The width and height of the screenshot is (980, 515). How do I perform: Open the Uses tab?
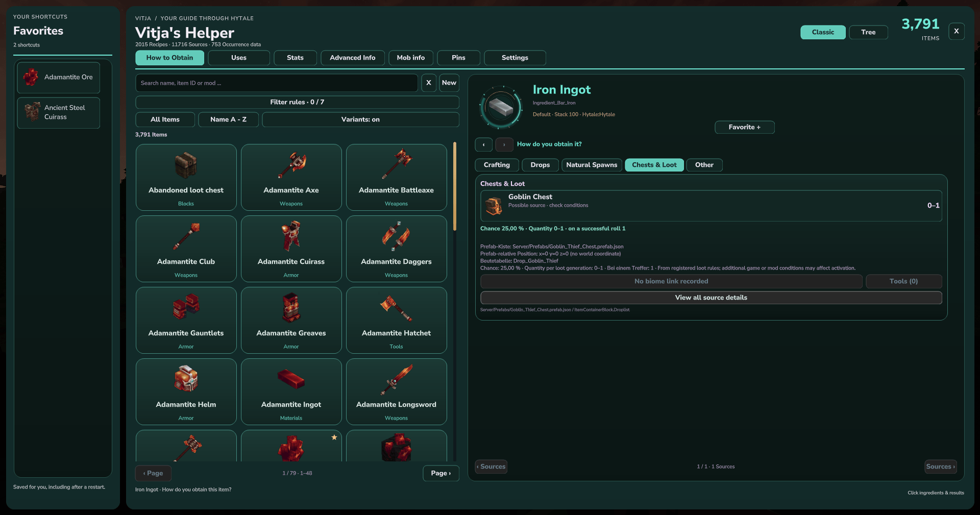click(239, 58)
